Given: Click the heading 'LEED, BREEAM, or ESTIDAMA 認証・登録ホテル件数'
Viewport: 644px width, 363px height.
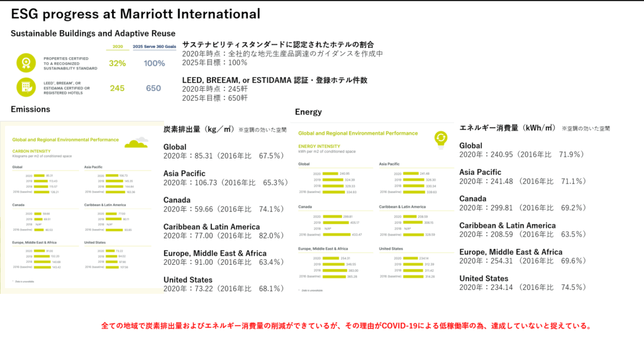Looking at the screenshot, I should point(275,80).
